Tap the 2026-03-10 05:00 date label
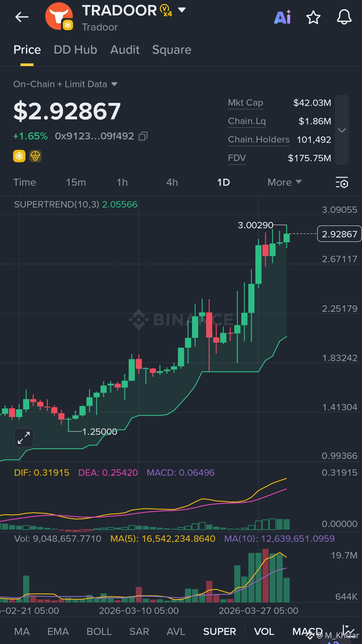This screenshot has height=644, width=362. 139,610
